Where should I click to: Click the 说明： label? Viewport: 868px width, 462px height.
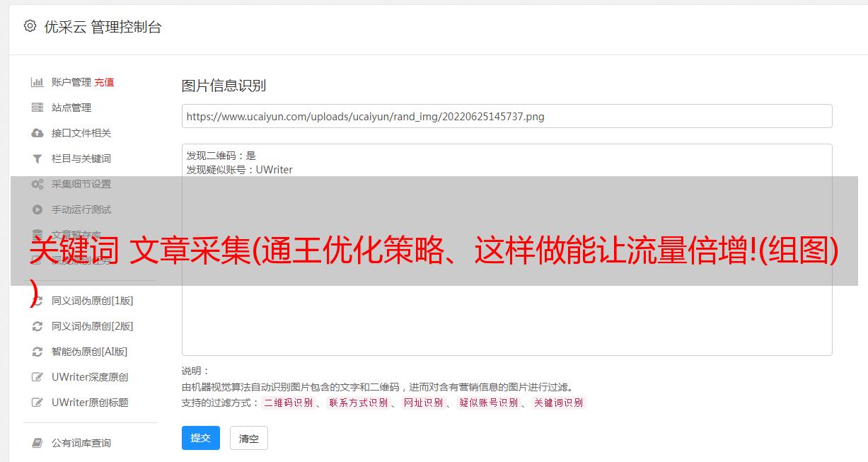click(195, 371)
